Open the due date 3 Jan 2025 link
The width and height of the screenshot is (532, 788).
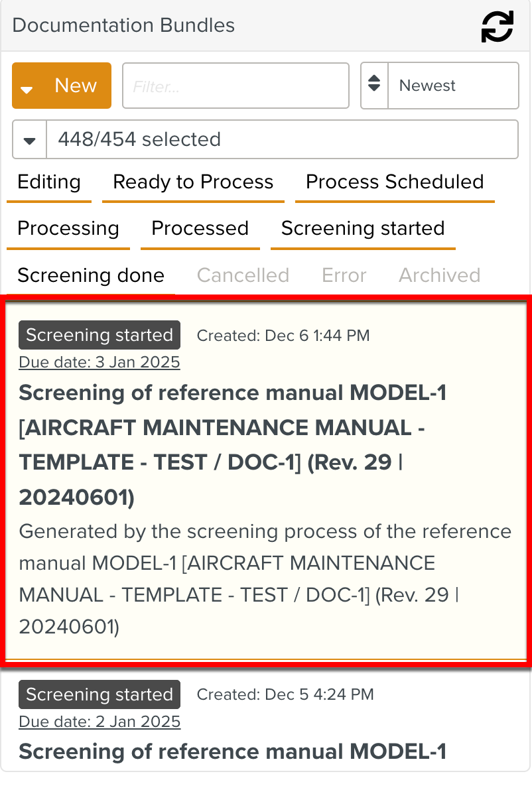coord(99,362)
